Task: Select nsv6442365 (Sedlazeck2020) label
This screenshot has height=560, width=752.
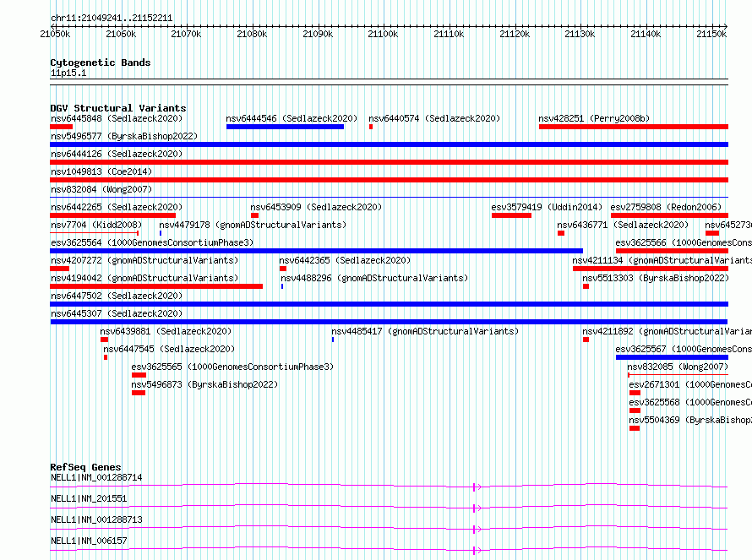Action: 345,260
